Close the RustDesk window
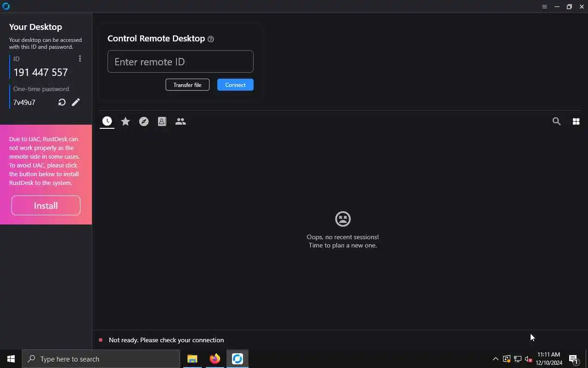The width and height of the screenshot is (588, 368). [x=582, y=6]
